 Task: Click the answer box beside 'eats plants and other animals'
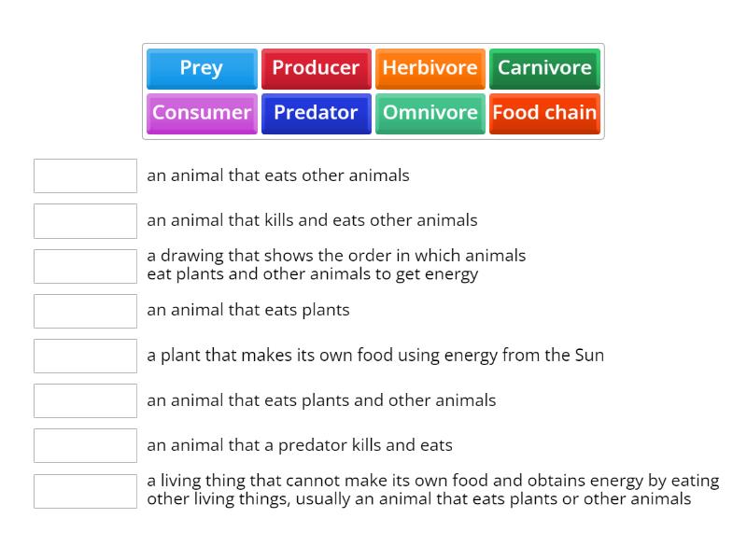coord(85,399)
